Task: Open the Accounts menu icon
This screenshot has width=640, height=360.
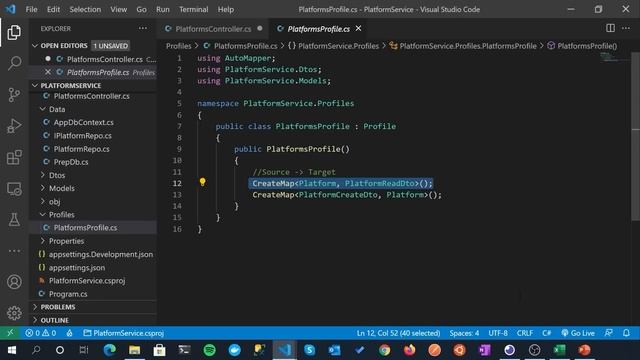Action: click(x=14, y=282)
